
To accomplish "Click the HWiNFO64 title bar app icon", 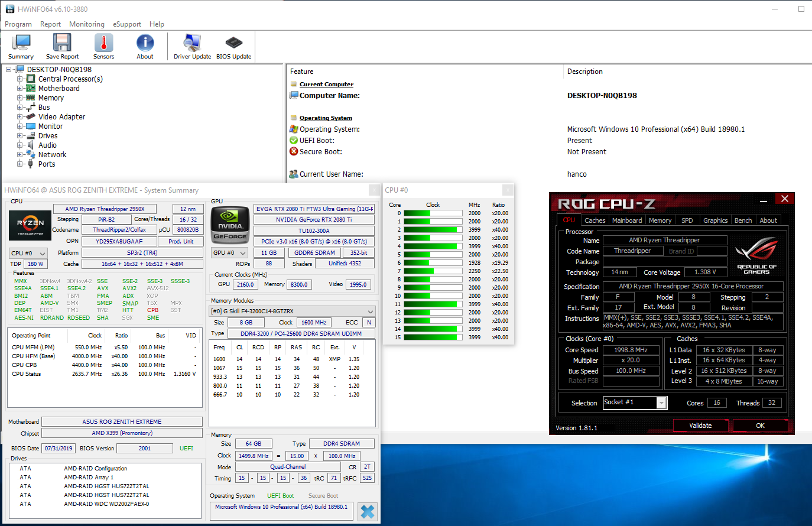I will tap(9, 9).
